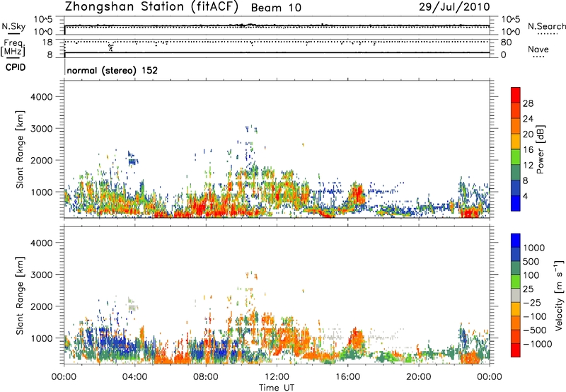566x392 pixels.
Task: Click the "N.Sky" legend label
Action: tap(13, 26)
